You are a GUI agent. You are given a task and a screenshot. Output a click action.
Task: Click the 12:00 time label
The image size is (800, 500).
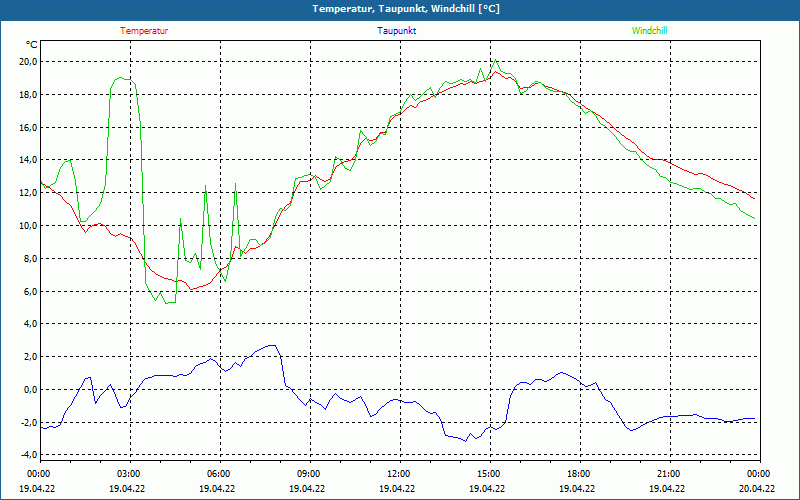point(399,474)
